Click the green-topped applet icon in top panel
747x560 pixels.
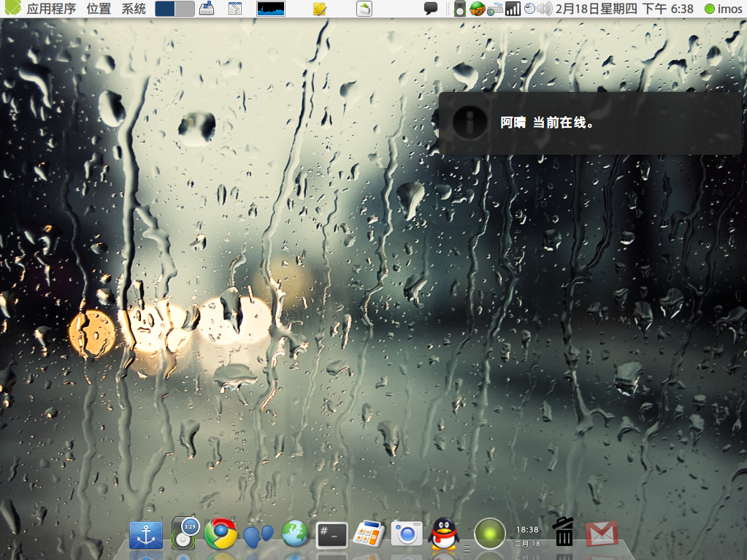tap(364, 9)
